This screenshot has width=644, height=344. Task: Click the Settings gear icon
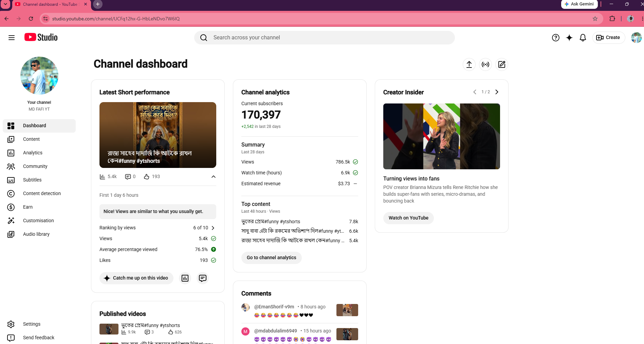(x=11, y=324)
